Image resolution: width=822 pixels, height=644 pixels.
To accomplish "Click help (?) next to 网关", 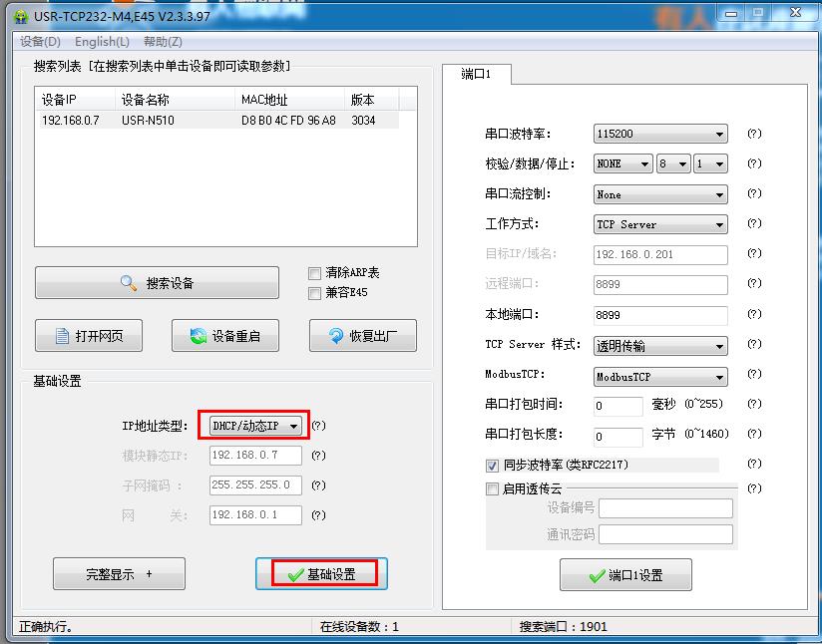I will (319, 515).
